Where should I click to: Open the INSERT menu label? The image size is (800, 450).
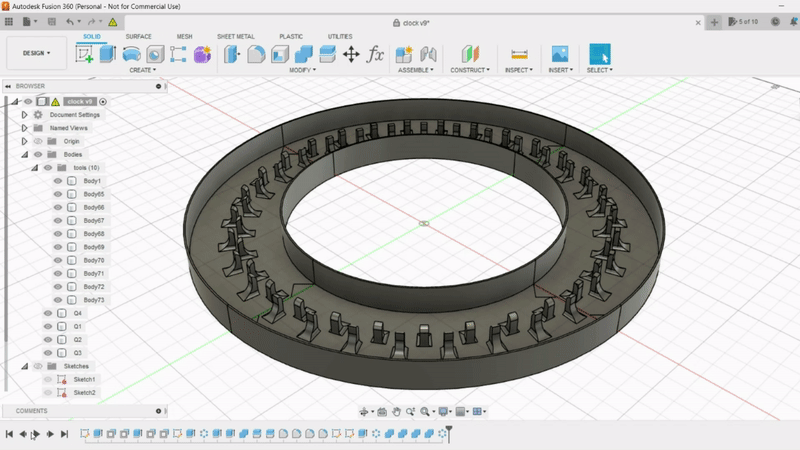[x=560, y=70]
